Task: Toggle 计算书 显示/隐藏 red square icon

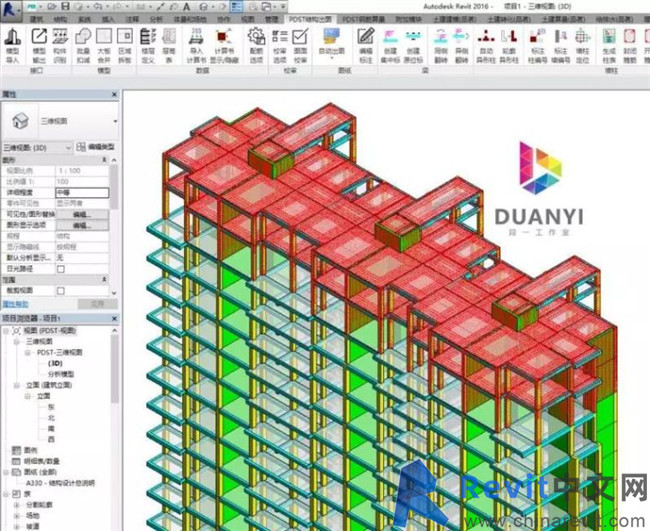Action: [x=223, y=36]
